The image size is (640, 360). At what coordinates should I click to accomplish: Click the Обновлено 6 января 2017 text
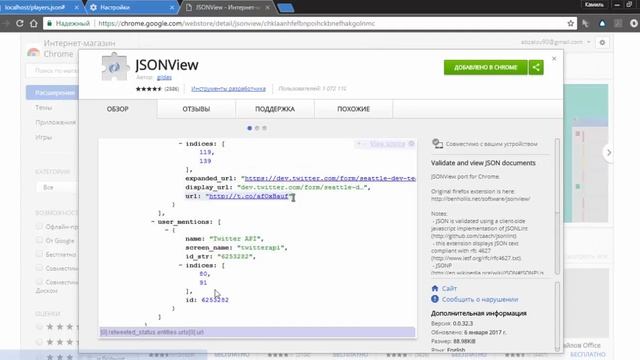(469, 332)
